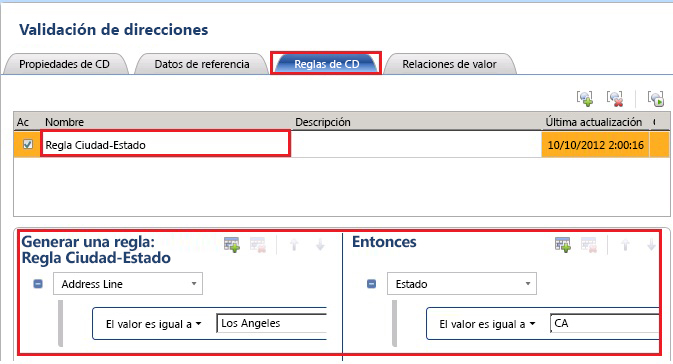The width and height of the screenshot is (673, 364).
Task: Select the Regla Ciudad-Estado name cell
Action: (x=165, y=145)
